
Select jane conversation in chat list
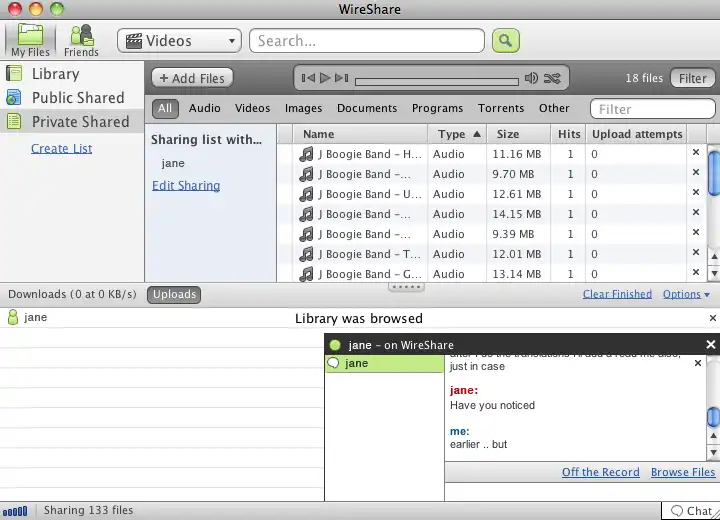(384, 363)
